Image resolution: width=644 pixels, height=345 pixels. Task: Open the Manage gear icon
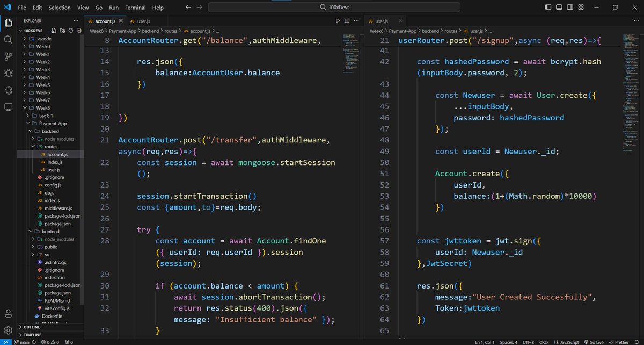coord(8,330)
